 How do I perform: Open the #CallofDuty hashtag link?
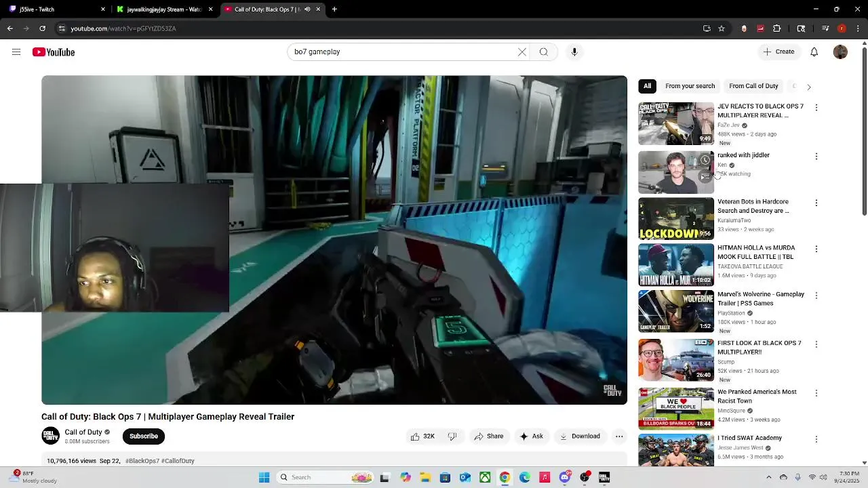(x=178, y=461)
